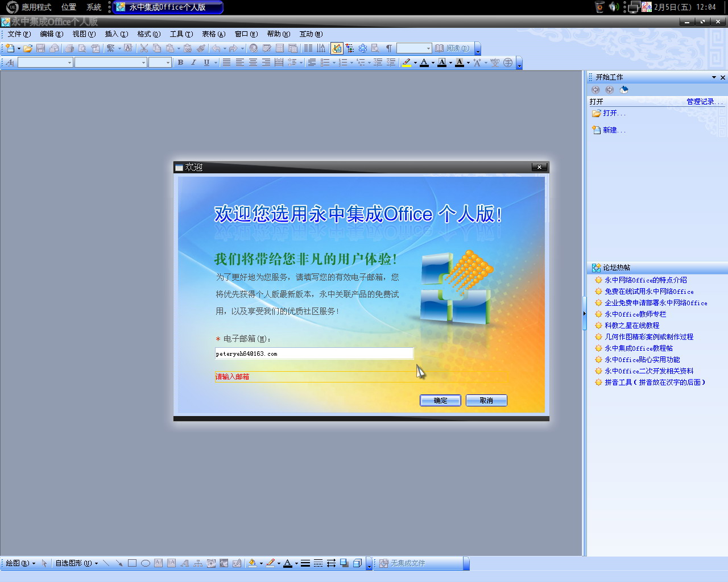
Task: Open the 文件 File menu
Action: pos(19,34)
